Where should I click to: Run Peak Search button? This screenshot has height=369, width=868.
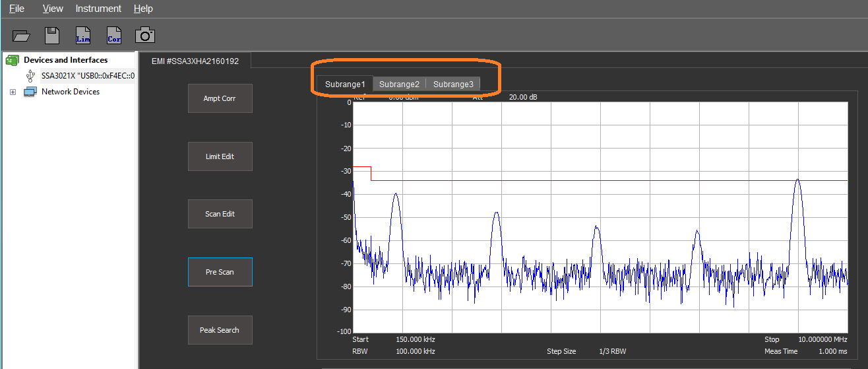pyautogui.click(x=220, y=330)
